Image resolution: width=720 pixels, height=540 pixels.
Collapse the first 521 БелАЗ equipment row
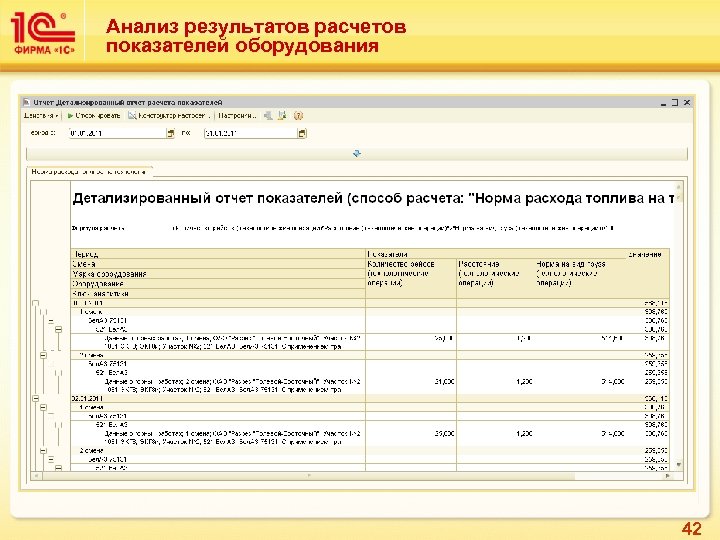click(x=58, y=329)
